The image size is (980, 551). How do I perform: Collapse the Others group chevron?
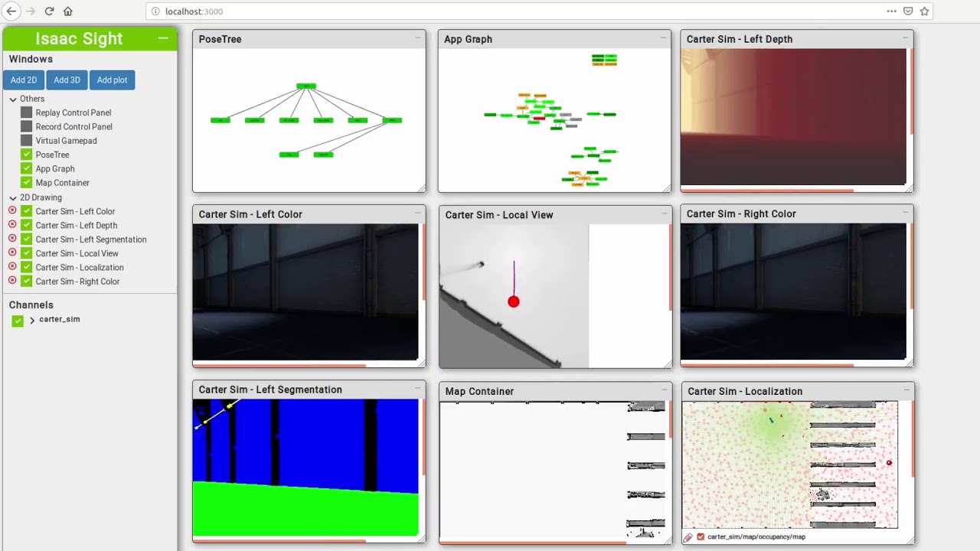tap(13, 99)
